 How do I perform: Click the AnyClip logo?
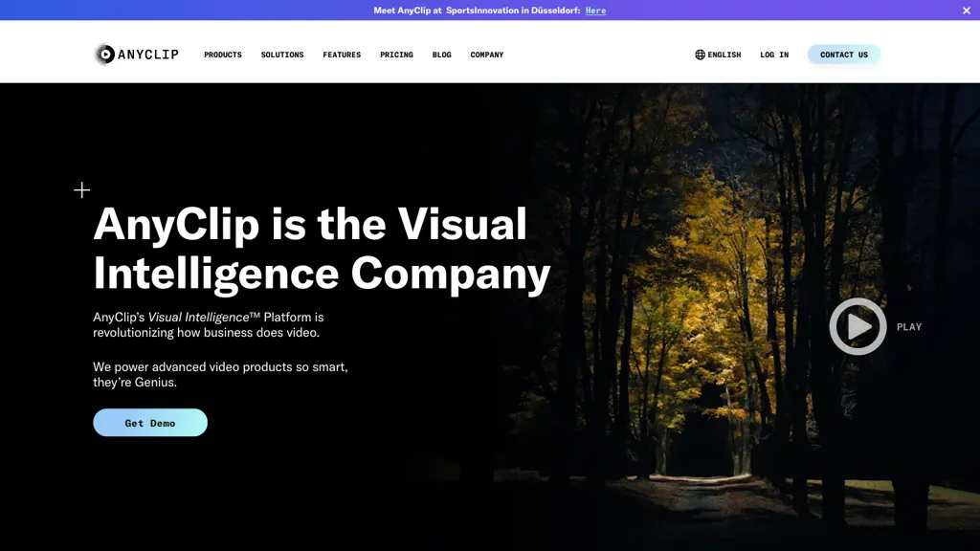point(136,55)
